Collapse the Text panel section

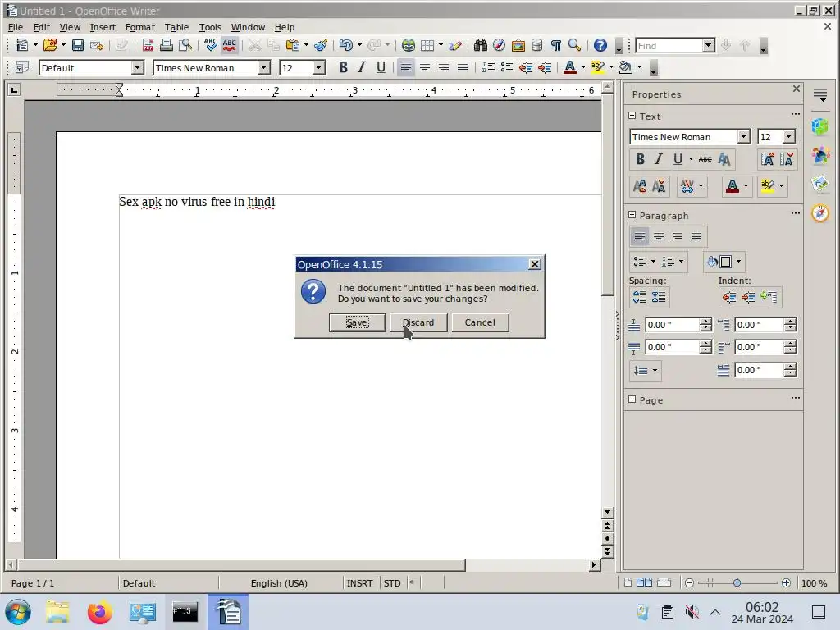click(x=632, y=116)
